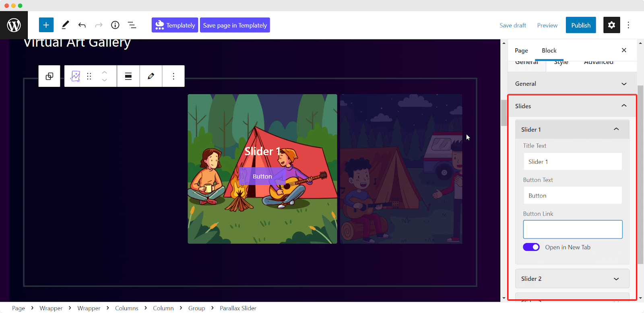Click Preview
The image size is (644, 313).
(547, 25)
